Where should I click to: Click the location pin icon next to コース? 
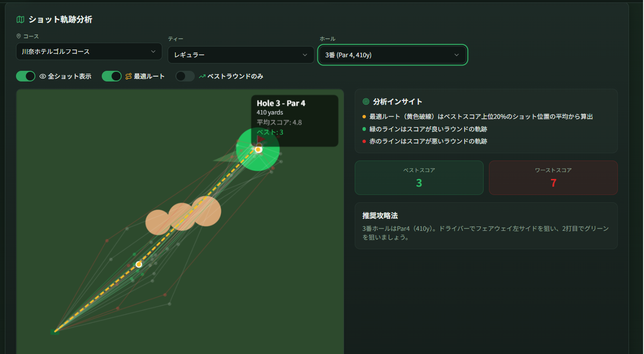pos(18,36)
